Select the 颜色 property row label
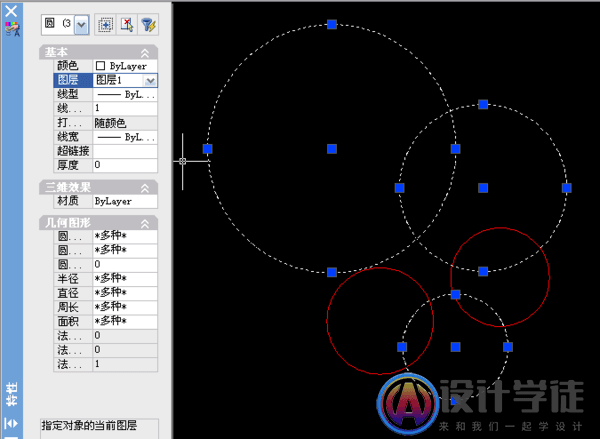Viewport: 600px width, 439px height. tap(73, 66)
